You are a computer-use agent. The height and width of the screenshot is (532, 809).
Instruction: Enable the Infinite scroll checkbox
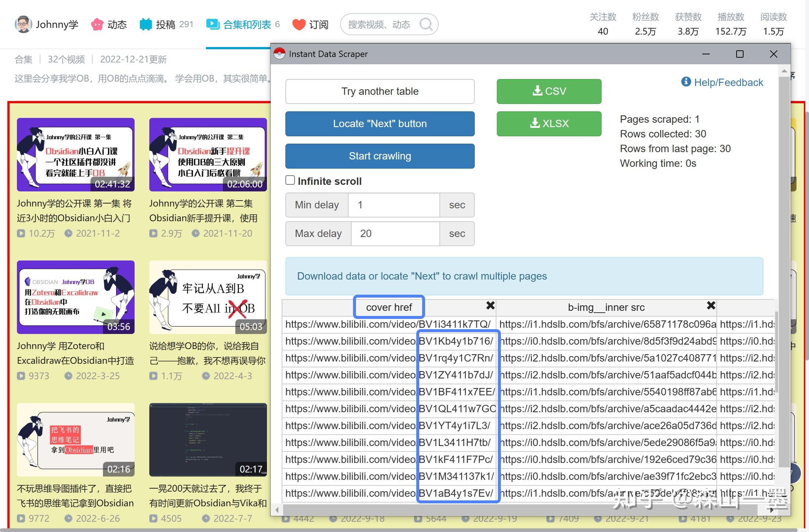tap(290, 180)
